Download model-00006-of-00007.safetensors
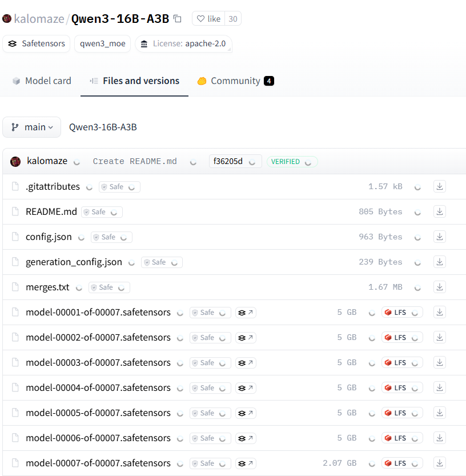 click(440, 438)
